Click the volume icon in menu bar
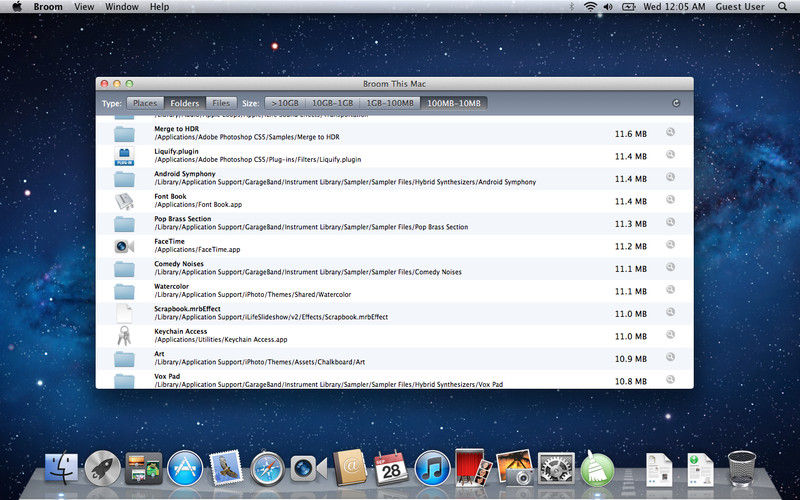This screenshot has height=500, width=800. tap(608, 7)
